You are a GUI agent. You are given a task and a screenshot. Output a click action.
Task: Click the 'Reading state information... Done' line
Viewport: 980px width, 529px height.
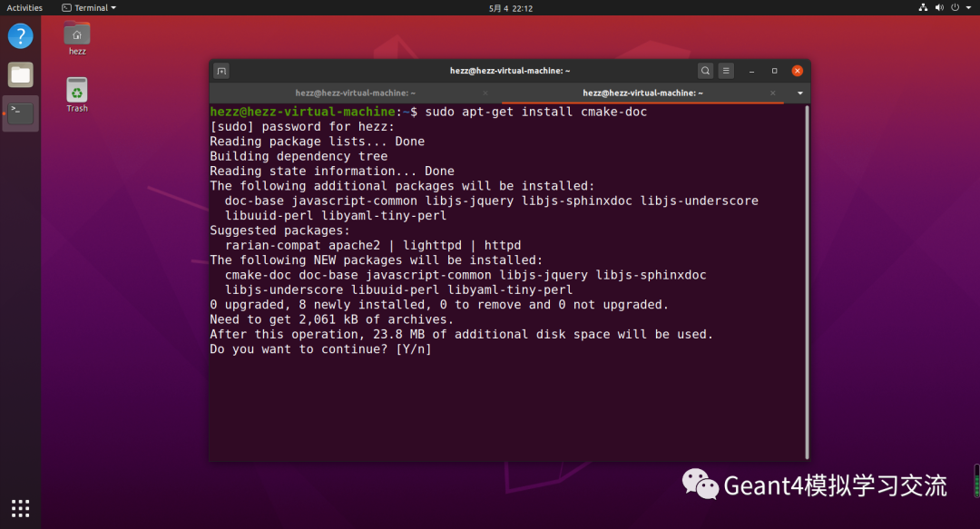332,171
